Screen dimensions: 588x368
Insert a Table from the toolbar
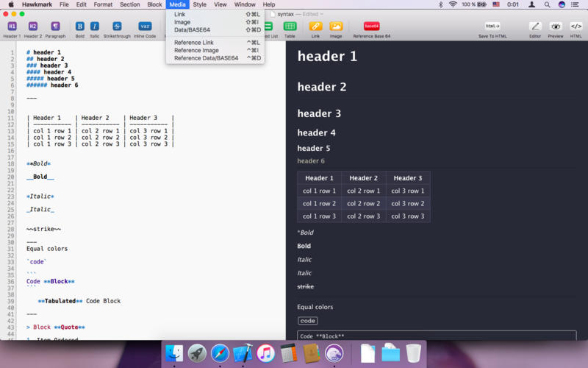tap(290, 26)
